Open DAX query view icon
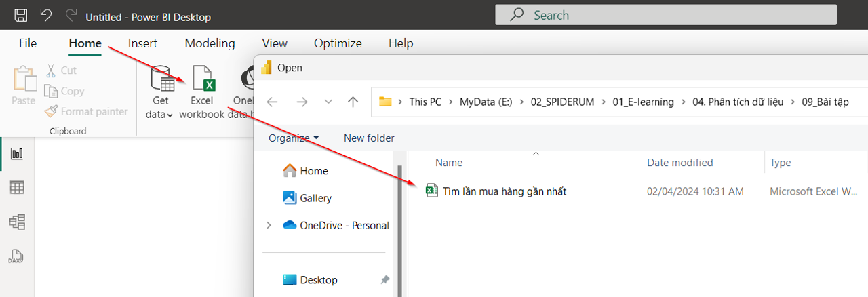The height and width of the screenshot is (297, 868). tap(16, 256)
